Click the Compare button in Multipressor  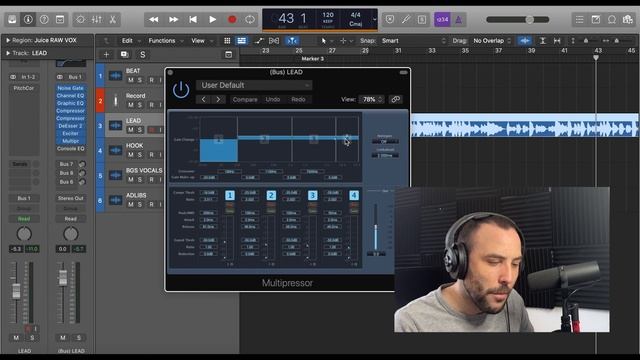click(x=245, y=99)
